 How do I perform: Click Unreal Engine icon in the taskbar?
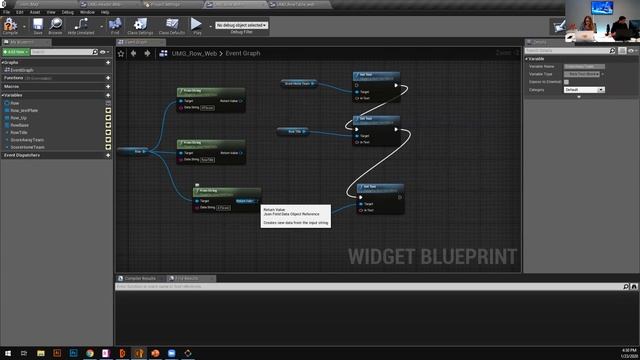pos(139,353)
